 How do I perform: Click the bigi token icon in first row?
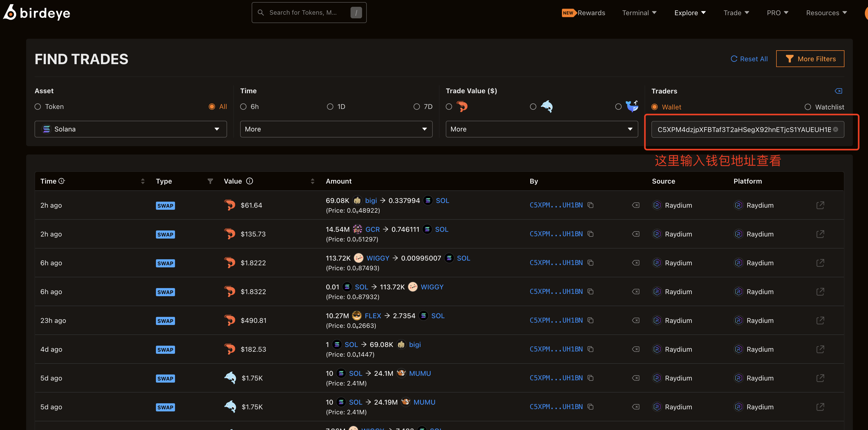pyautogui.click(x=357, y=200)
